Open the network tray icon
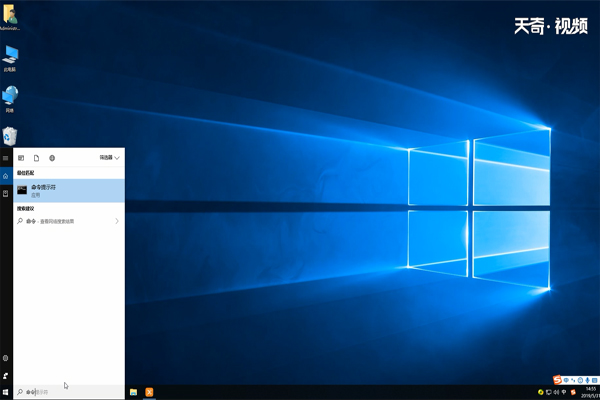 [x=549, y=392]
